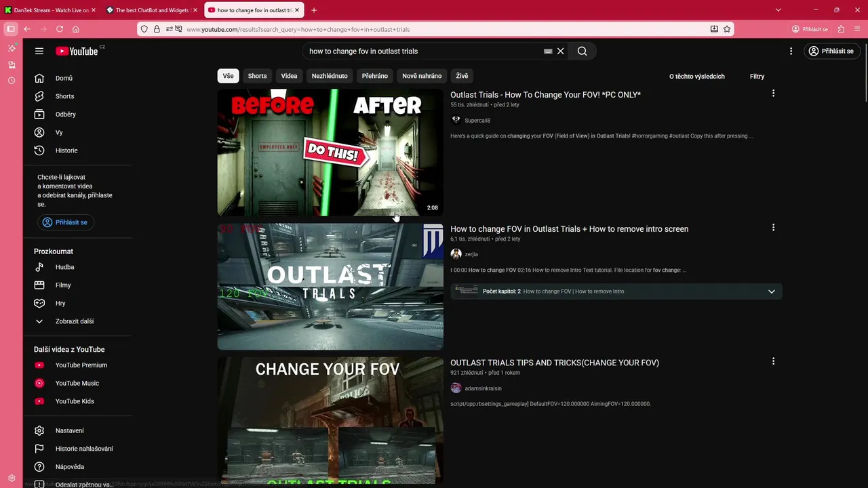Open YouTube settings three-dot menu
Image resolution: width=868 pixels, height=488 pixels.
coord(791,51)
